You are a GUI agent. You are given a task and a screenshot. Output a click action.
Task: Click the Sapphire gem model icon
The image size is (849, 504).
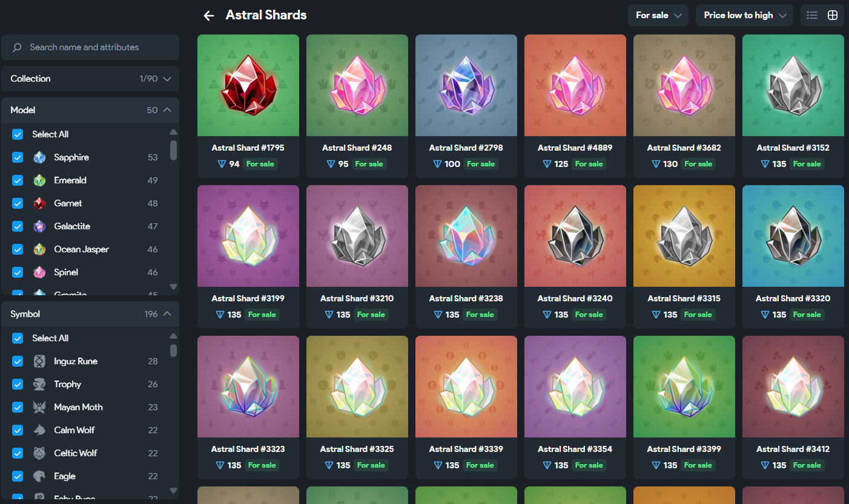point(39,157)
